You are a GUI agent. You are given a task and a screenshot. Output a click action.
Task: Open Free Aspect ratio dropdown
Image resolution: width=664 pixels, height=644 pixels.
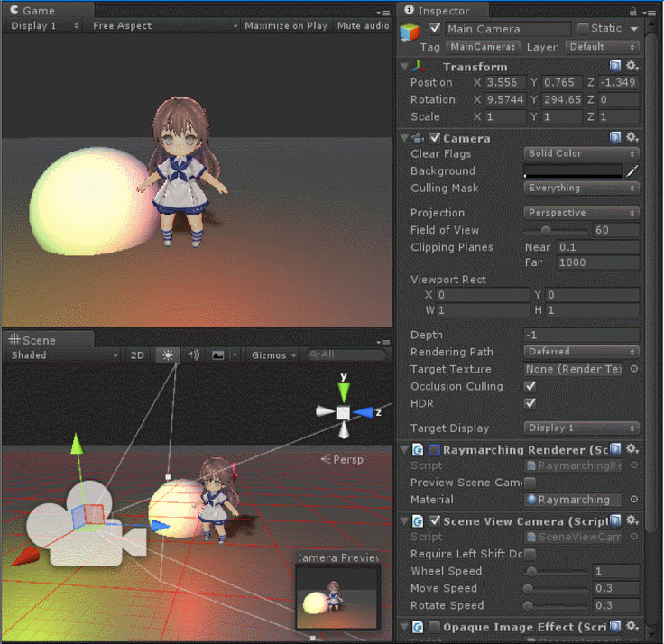click(165, 26)
